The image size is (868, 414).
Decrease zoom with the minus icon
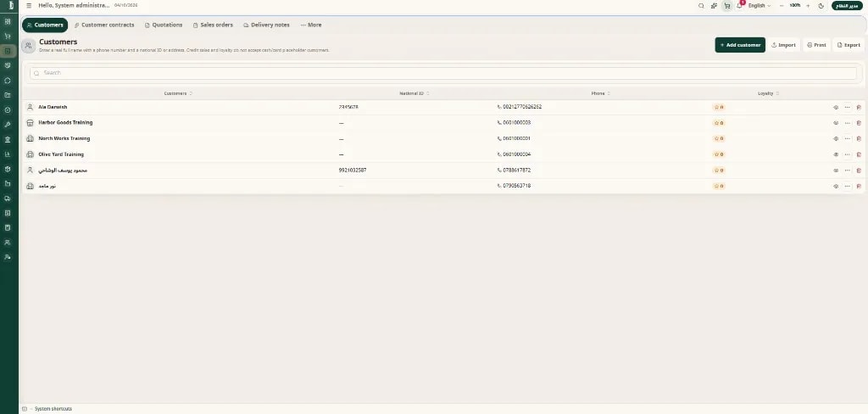781,6
